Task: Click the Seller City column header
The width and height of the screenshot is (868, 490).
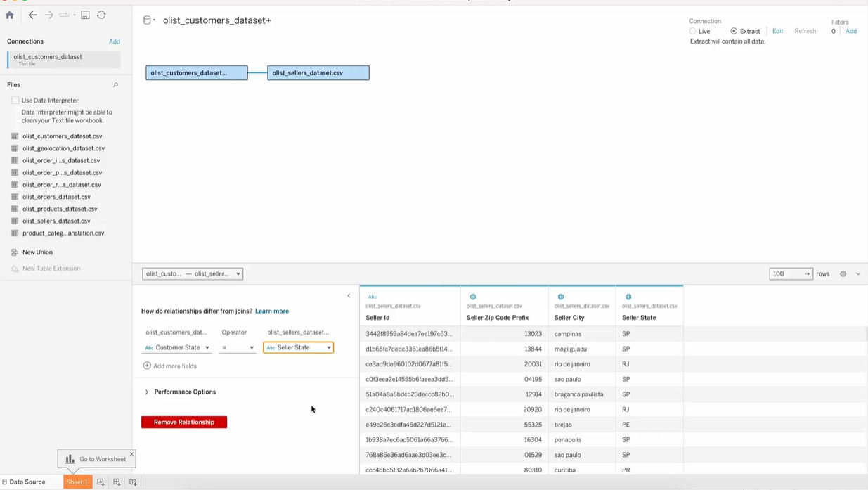Action: (x=582, y=318)
